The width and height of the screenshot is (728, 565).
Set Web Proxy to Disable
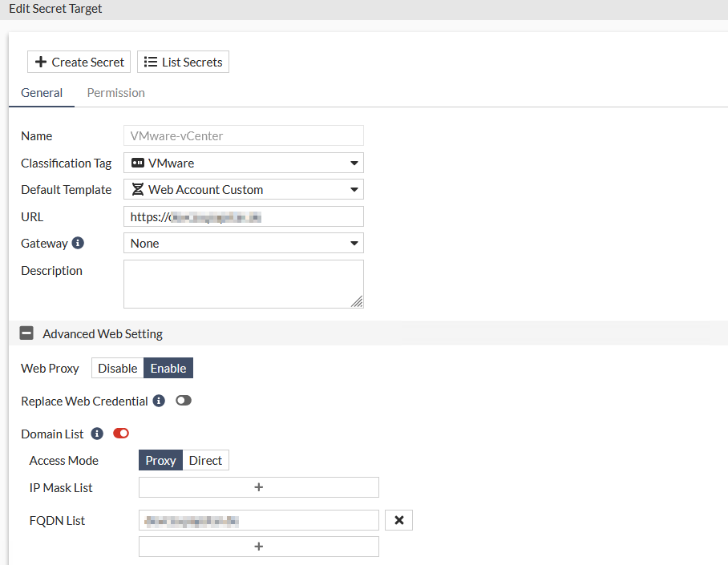click(x=118, y=369)
